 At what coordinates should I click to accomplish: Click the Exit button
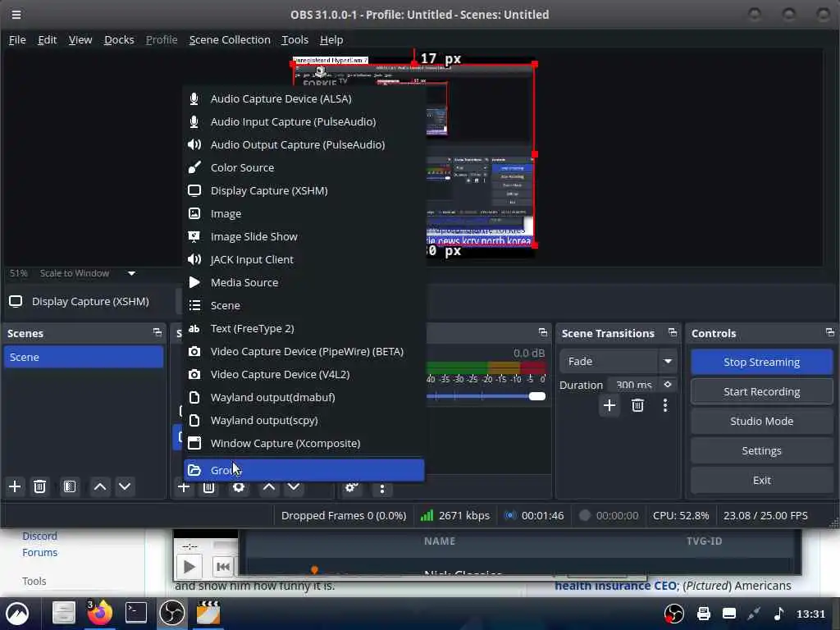click(761, 480)
